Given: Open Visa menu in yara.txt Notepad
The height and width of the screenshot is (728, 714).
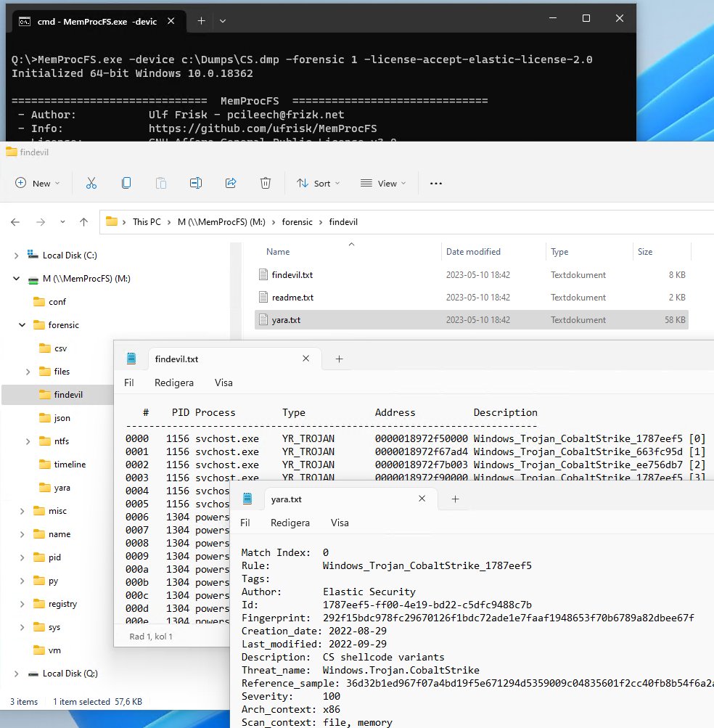Looking at the screenshot, I should click(x=340, y=523).
